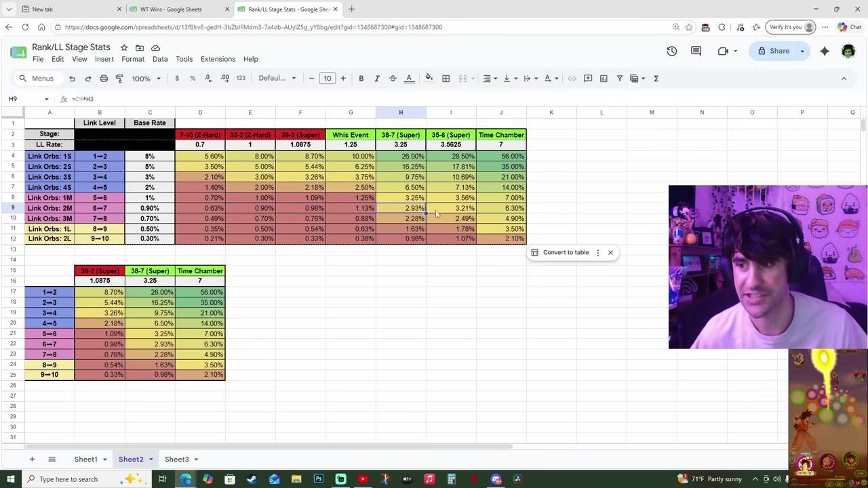This screenshot has width=868, height=488.
Task: Print the spreadsheet using the printer icon
Action: [104, 79]
